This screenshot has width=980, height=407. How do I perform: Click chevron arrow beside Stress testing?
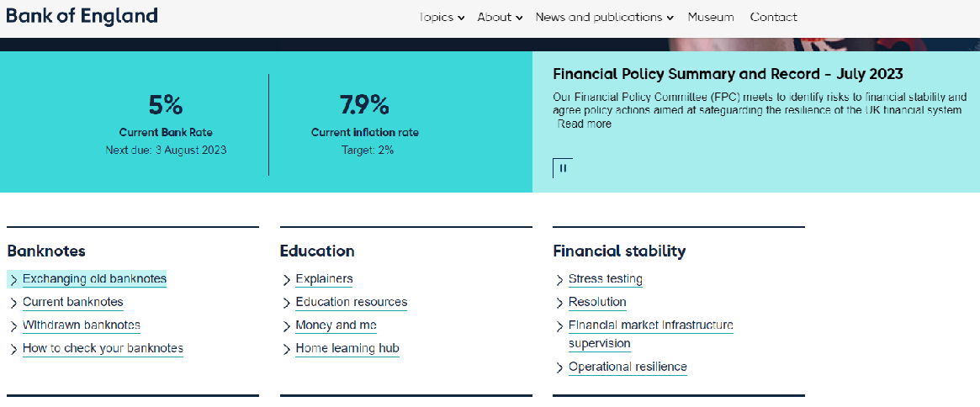point(560,280)
